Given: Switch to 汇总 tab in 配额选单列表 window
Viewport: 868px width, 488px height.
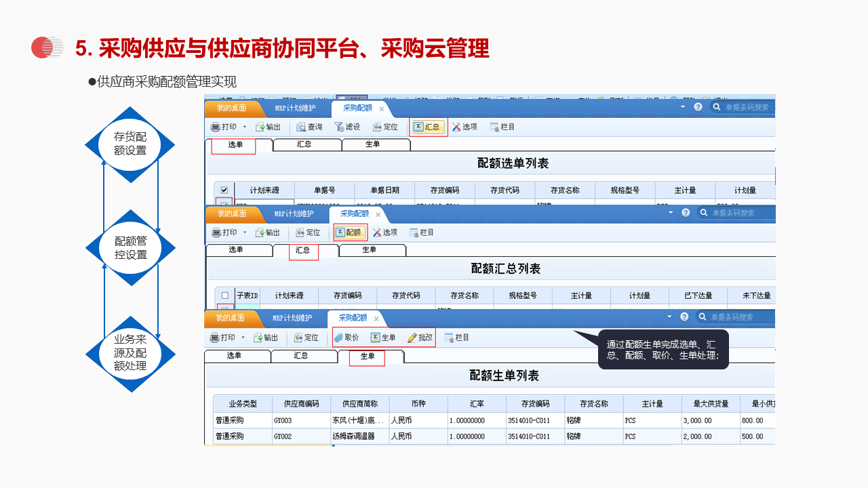Looking at the screenshot, I should click(x=304, y=144).
